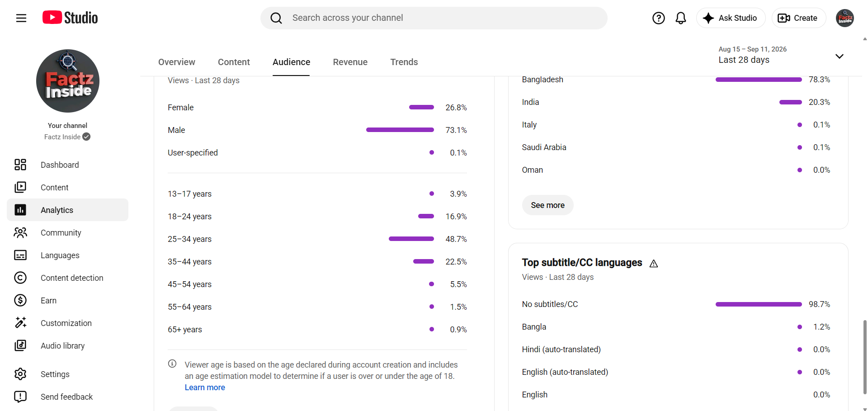Click the YouTube Studio logo
This screenshot has height=411, width=868.
tap(70, 18)
